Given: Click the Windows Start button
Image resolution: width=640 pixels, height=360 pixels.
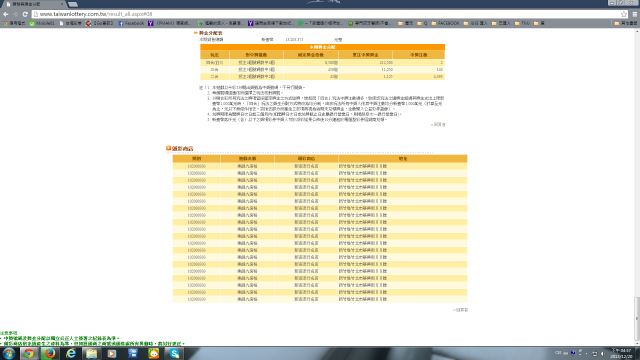Looking at the screenshot, I should 9,353.
